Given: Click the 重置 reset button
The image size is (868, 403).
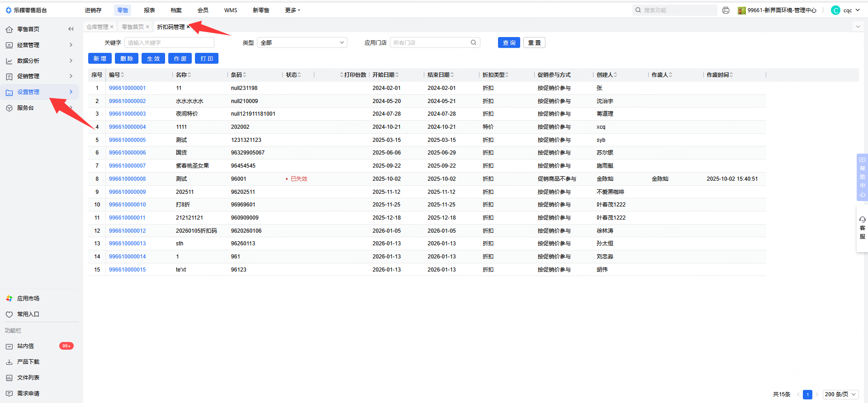Looking at the screenshot, I should click(534, 42).
